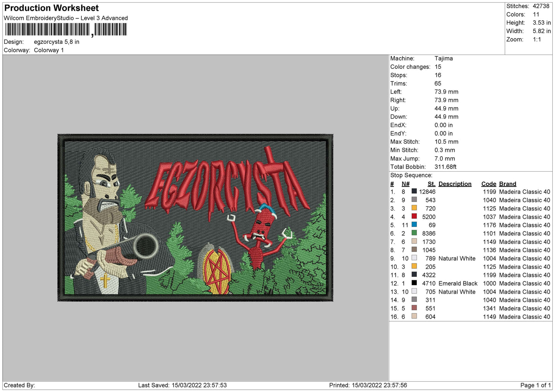The image size is (555, 392).
Task: Click the Stops value 16
Action: pyautogui.click(x=438, y=75)
